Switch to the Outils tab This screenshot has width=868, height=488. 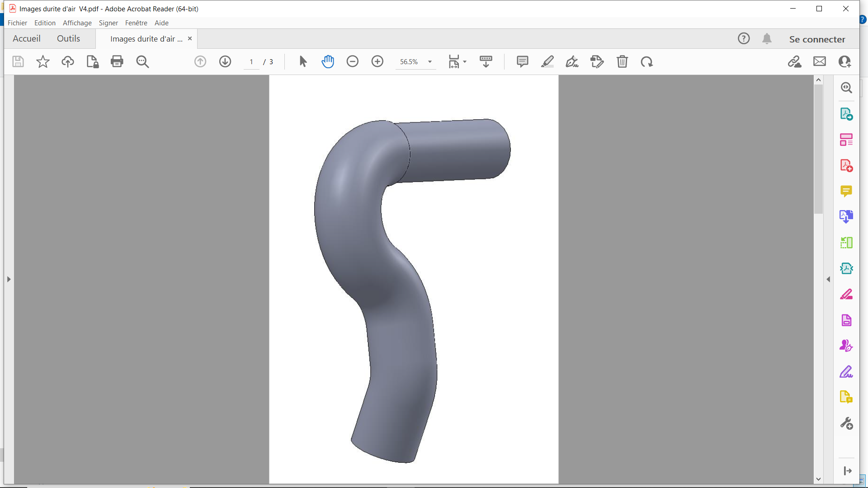(68, 39)
